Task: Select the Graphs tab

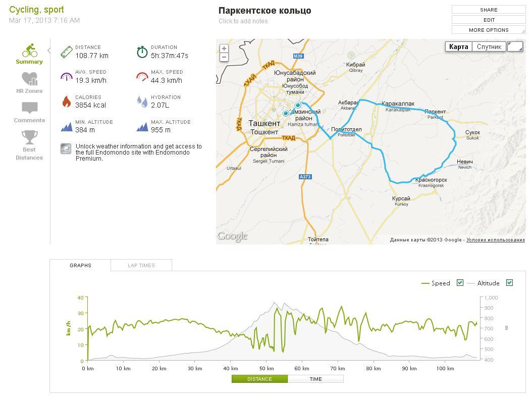Action: click(80, 265)
